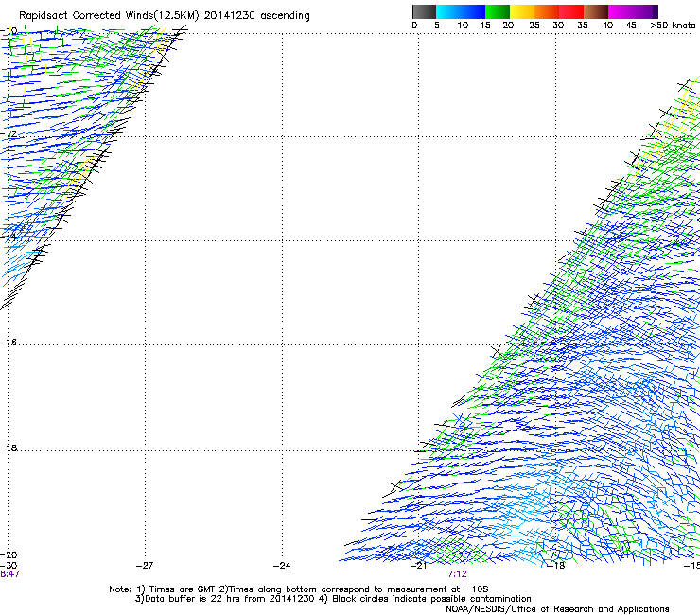This screenshot has width=700, height=615.
Task: Click the brown 35-40 knots legend segment
Action: coord(596,11)
